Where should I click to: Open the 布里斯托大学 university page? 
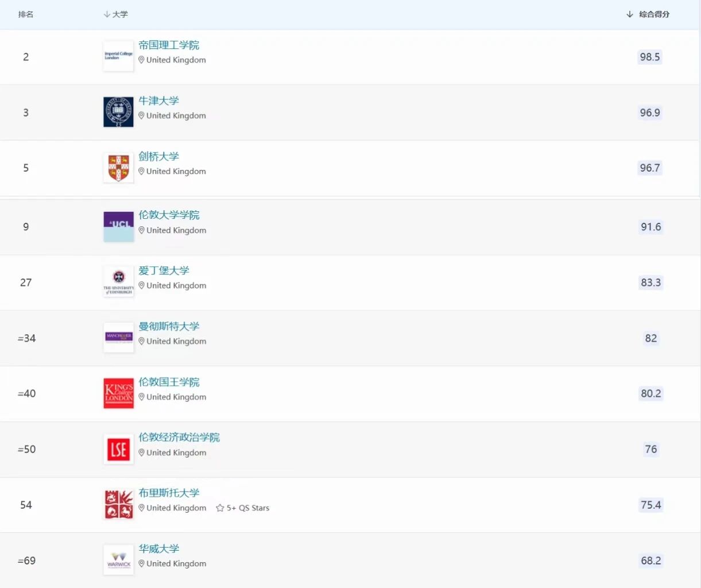click(x=169, y=493)
